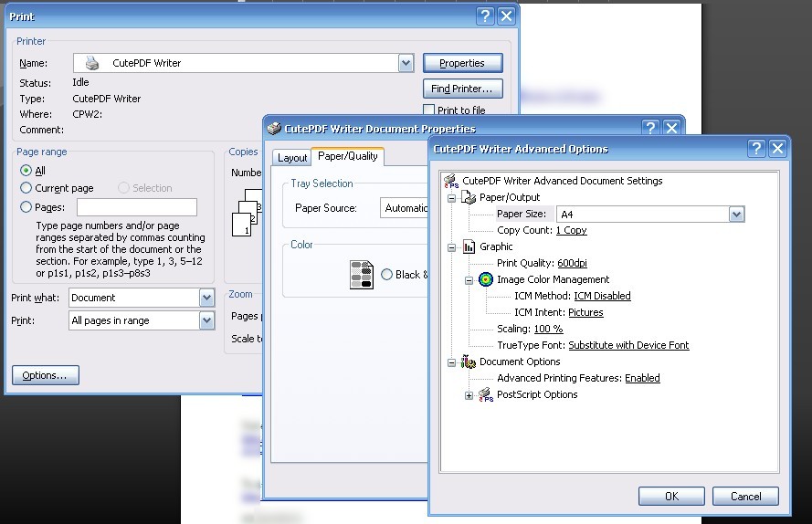Open the Print all pages in range dropdown
812x524 pixels.
pos(206,320)
